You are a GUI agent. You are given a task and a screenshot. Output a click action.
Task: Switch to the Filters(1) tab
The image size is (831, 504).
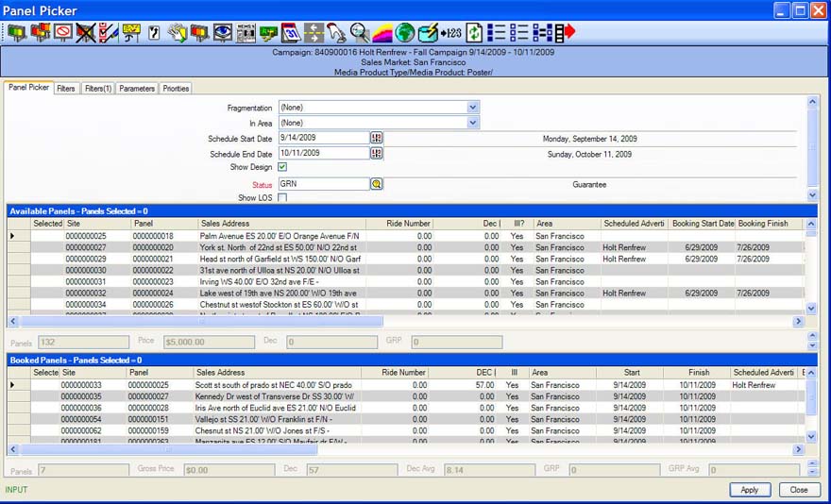pyautogui.click(x=98, y=89)
